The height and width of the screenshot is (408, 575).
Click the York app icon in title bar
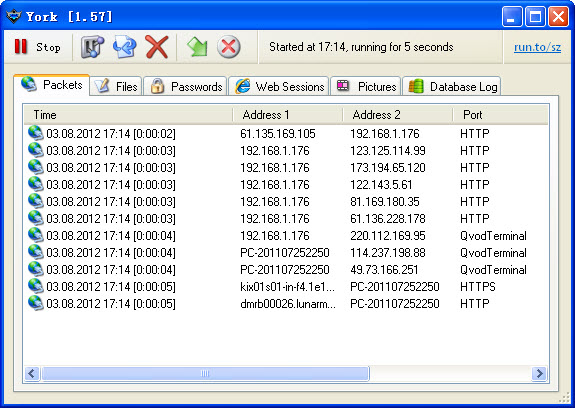point(14,16)
